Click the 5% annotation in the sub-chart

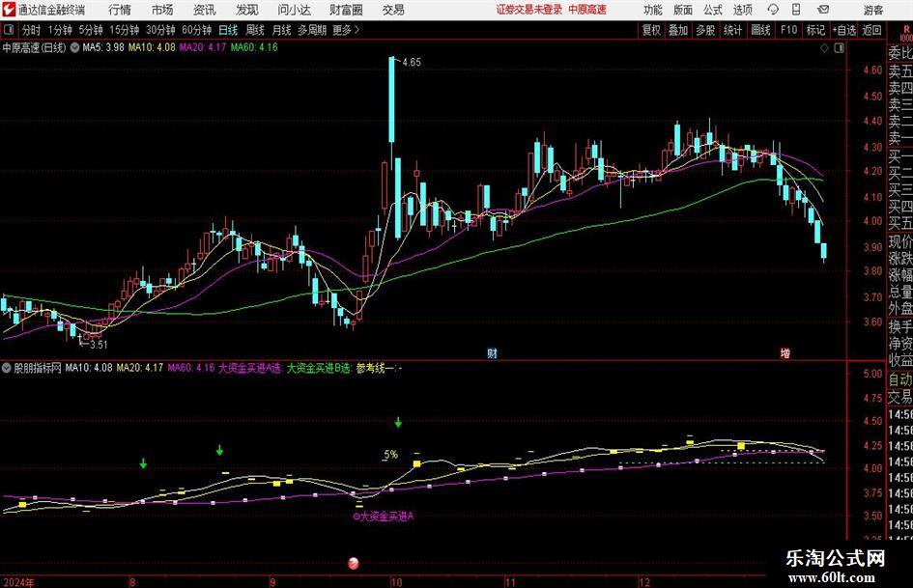[390, 454]
